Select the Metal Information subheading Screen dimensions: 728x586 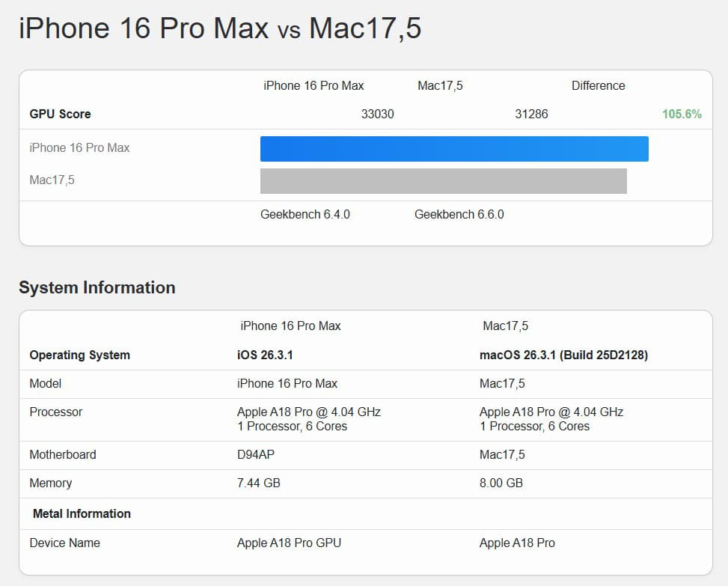[81, 513]
